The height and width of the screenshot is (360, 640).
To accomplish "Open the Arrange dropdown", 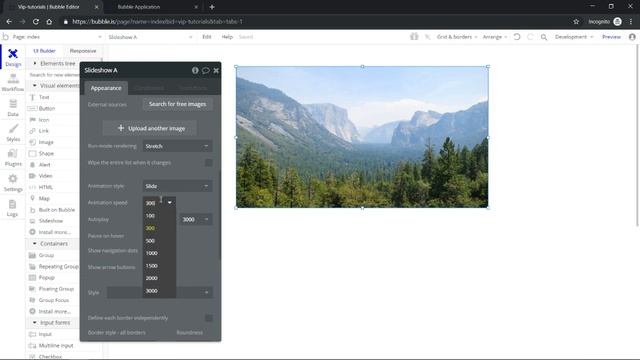I will point(495,37).
